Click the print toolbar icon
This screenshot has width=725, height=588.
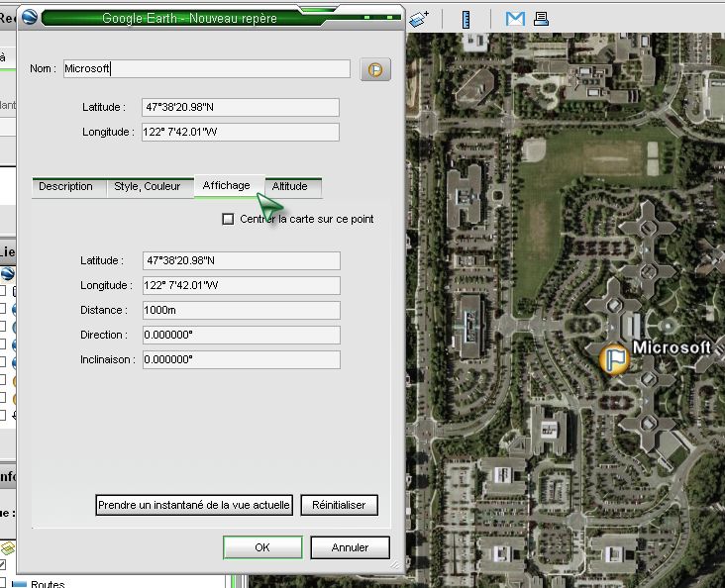pyautogui.click(x=541, y=19)
